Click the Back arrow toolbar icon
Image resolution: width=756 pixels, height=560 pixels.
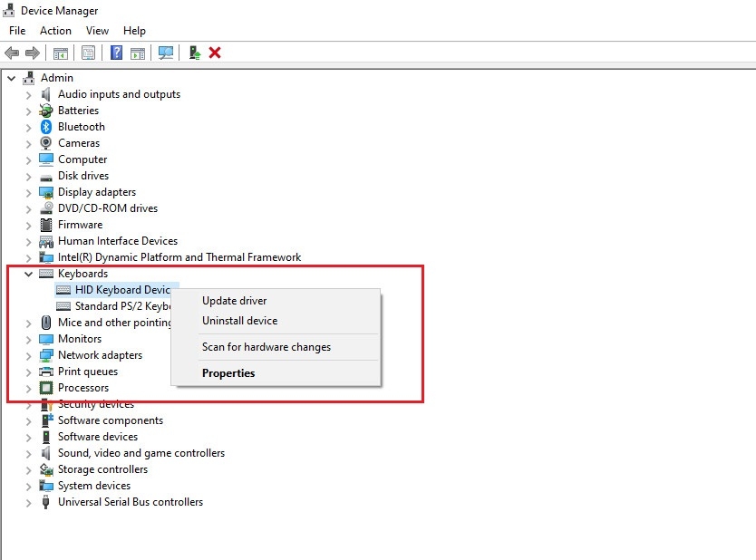point(12,53)
